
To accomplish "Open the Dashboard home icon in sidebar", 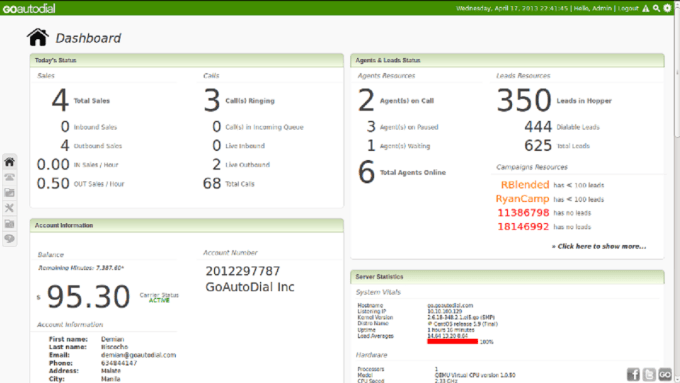I will coord(10,162).
